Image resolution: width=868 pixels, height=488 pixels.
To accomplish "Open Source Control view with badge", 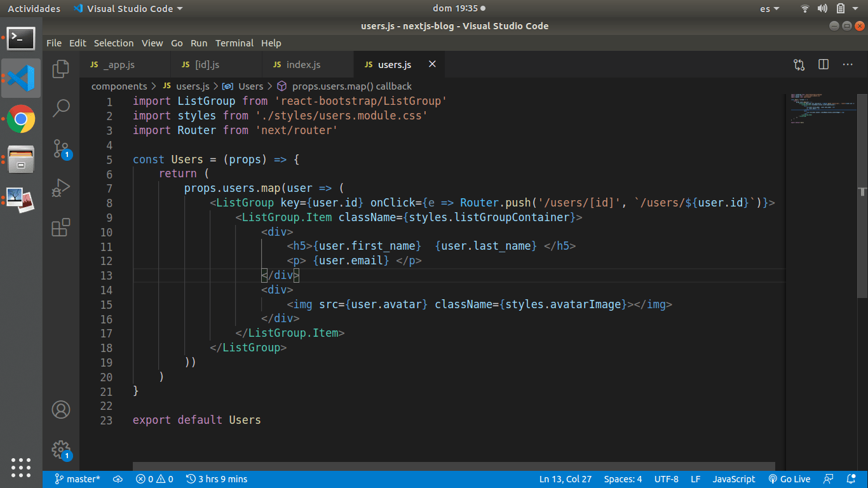I will click(61, 149).
